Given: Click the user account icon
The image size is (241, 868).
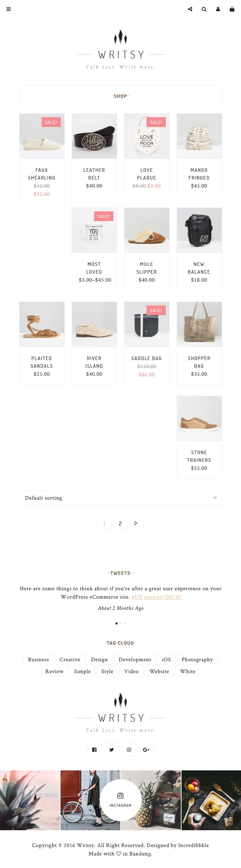Looking at the screenshot, I should (218, 9).
